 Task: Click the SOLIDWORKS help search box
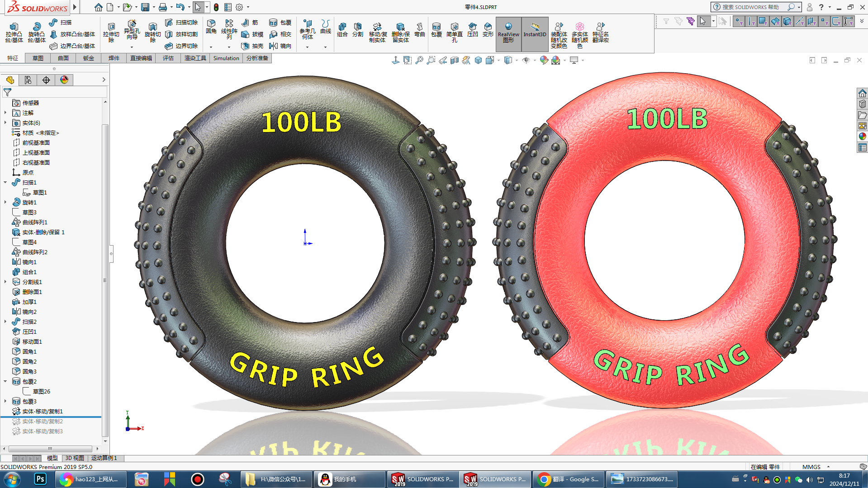[755, 7]
